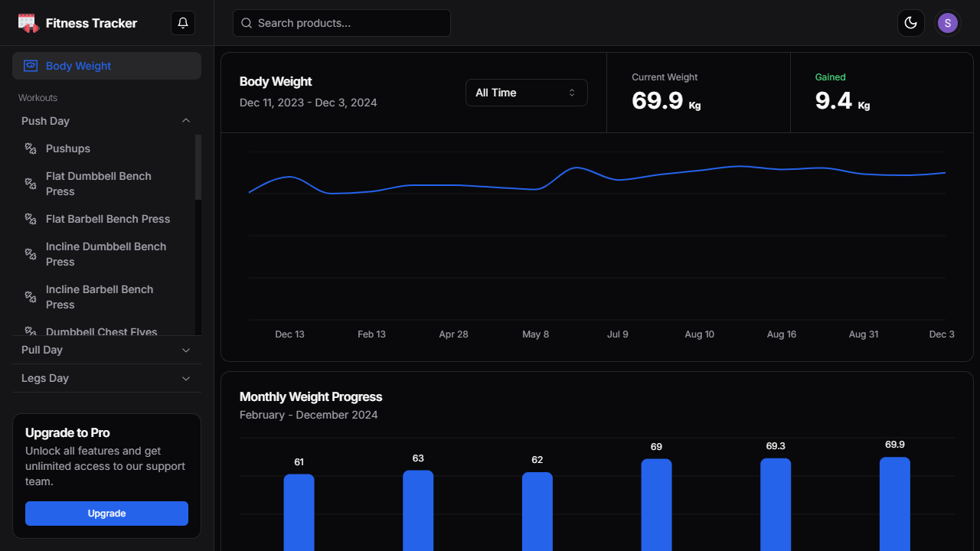980x551 pixels.
Task: Click Incline Dumbbell Bench Press icon
Action: 31,254
